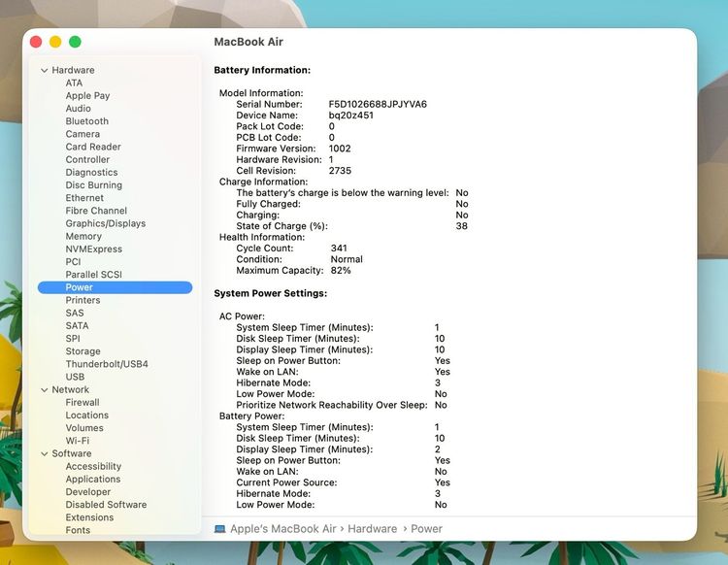Click Firmware Version value 1002
The height and width of the screenshot is (565, 728).
click(x=340, y=149)
